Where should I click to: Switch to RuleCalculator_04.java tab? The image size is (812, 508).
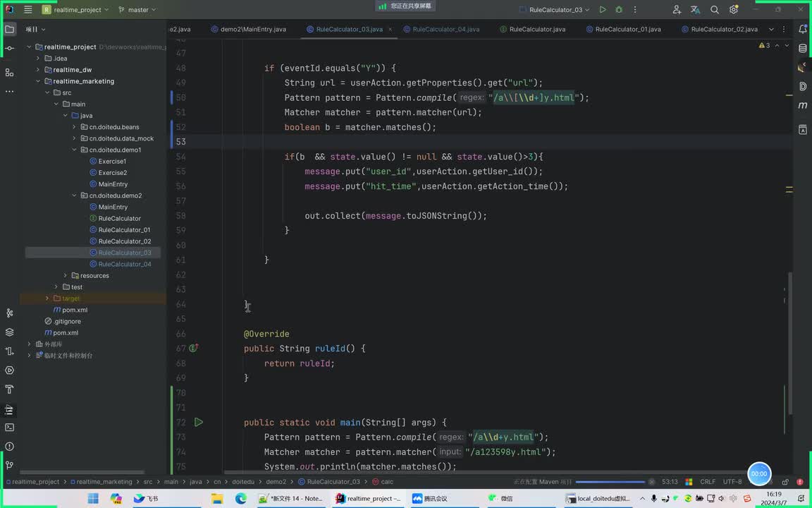point(445,29)
